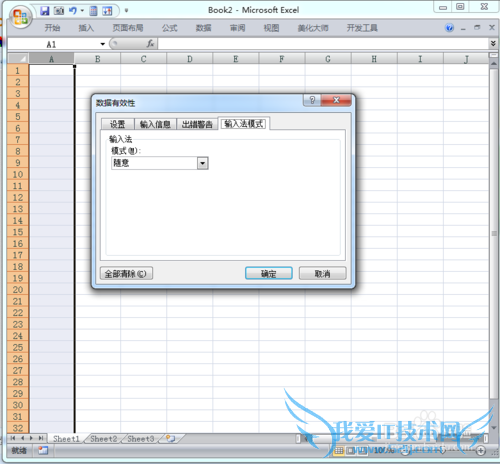The height and width of the screenshot is (464, 500).
Task: Open the 开始 ribbon tab
Action: point(52,28)
